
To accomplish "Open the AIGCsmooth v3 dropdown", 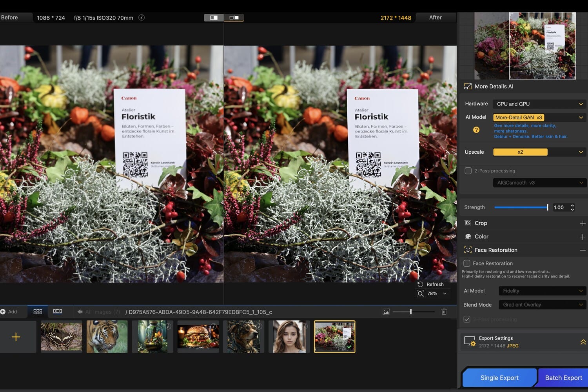I will (x=539, y=183).
